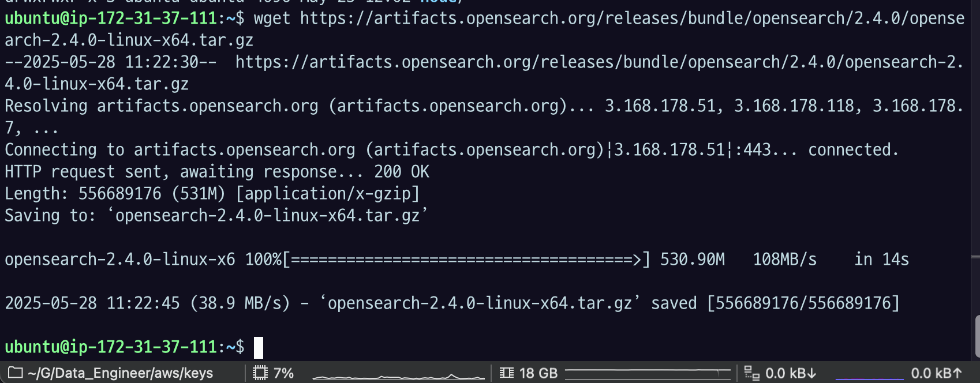Image resolution: width=980 pixels, height=383 pixels.
Task: Click the CPU chip icon
Action: click(x=260, y=373)
